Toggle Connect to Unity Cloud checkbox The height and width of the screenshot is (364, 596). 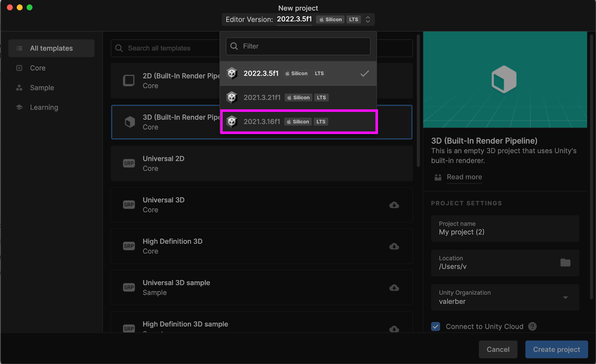pos(436,327)
